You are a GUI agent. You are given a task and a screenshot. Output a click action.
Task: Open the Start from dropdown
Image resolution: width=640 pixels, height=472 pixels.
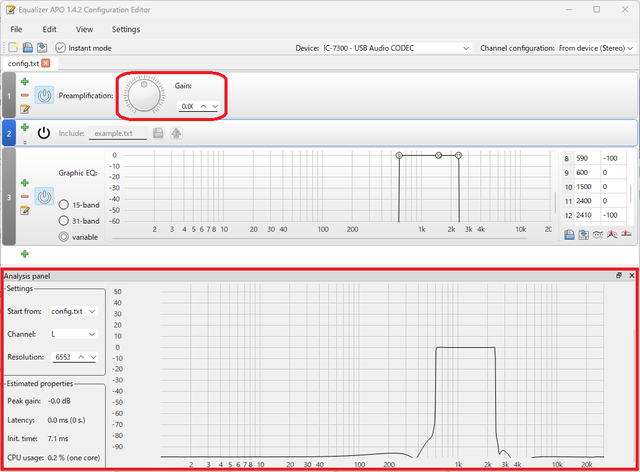click(x=74, y=311)
